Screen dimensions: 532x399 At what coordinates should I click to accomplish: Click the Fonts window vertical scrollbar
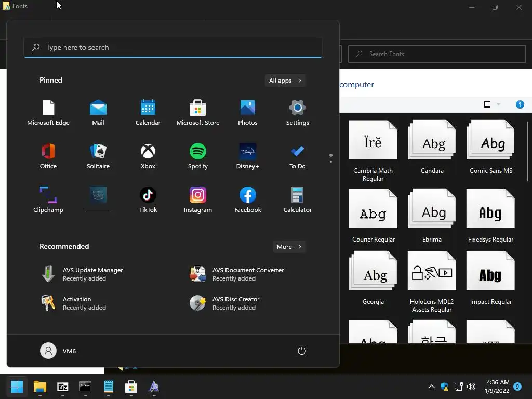(528, 151)
